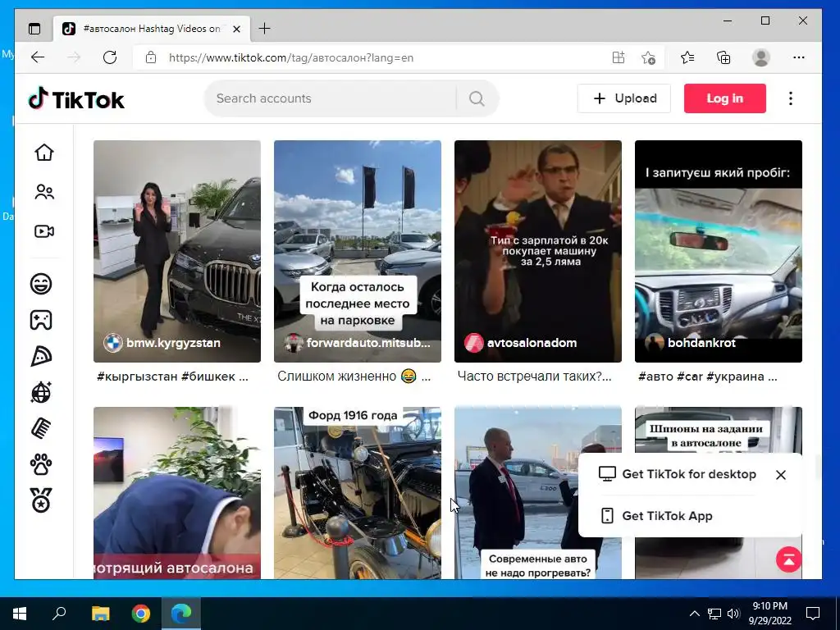Image resolution: width=840 pixels, height=630 pixels.
Task: Refresh the page with the reload icon
Action: pos(110,57)
